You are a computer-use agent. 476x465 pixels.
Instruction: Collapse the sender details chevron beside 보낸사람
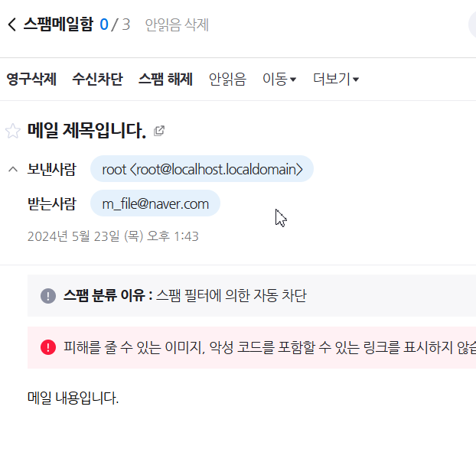click(13, 169)
